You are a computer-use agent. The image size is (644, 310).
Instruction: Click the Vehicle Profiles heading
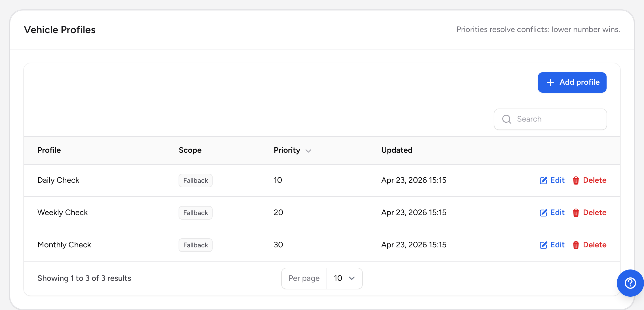60,30
